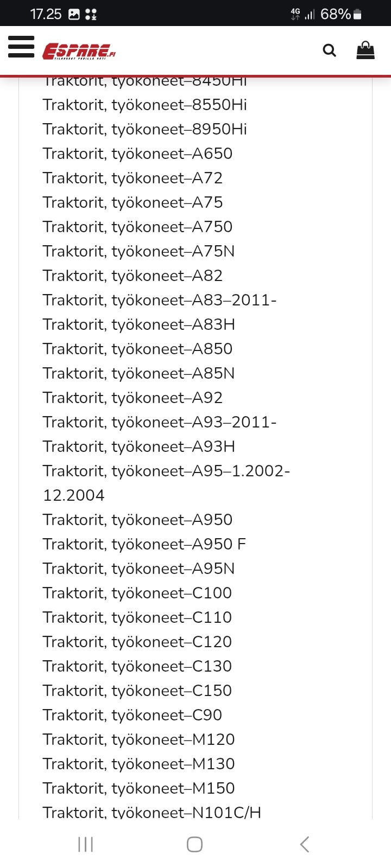Image resolution: width=391 pixels, height=868 pixels.
Task: Tap the battery indicator in status bar
Action: pos(357,15)
